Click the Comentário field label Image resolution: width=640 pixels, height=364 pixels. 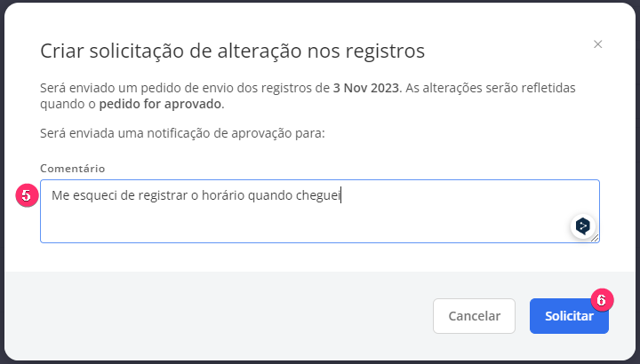pos(72,169)
